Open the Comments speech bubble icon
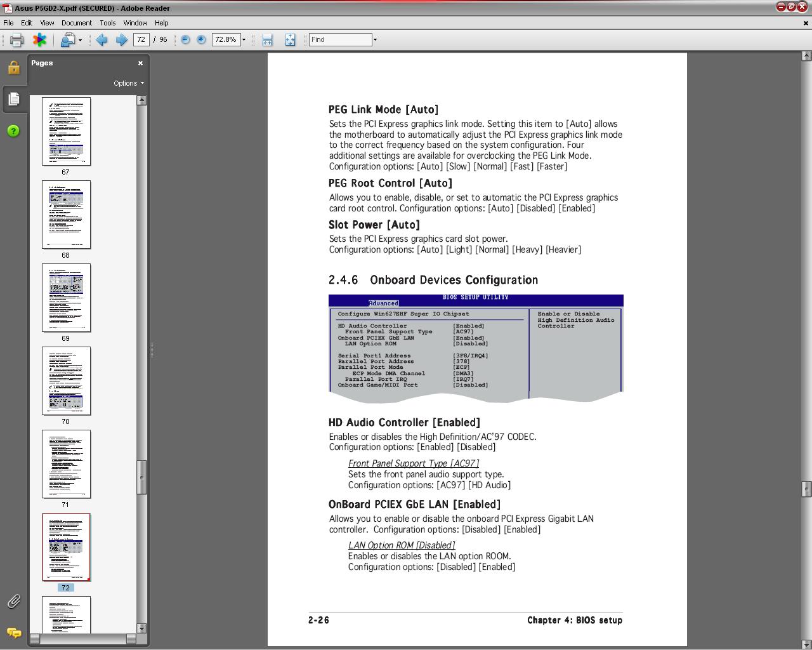The width and height of the screenshot is (812, 650). [x=13, y=632]
